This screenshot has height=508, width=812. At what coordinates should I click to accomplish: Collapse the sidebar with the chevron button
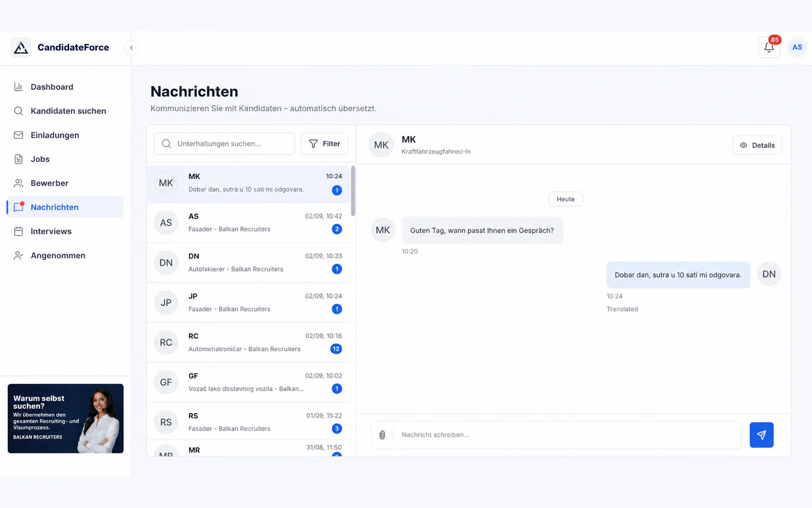click(x=131, y=48)
